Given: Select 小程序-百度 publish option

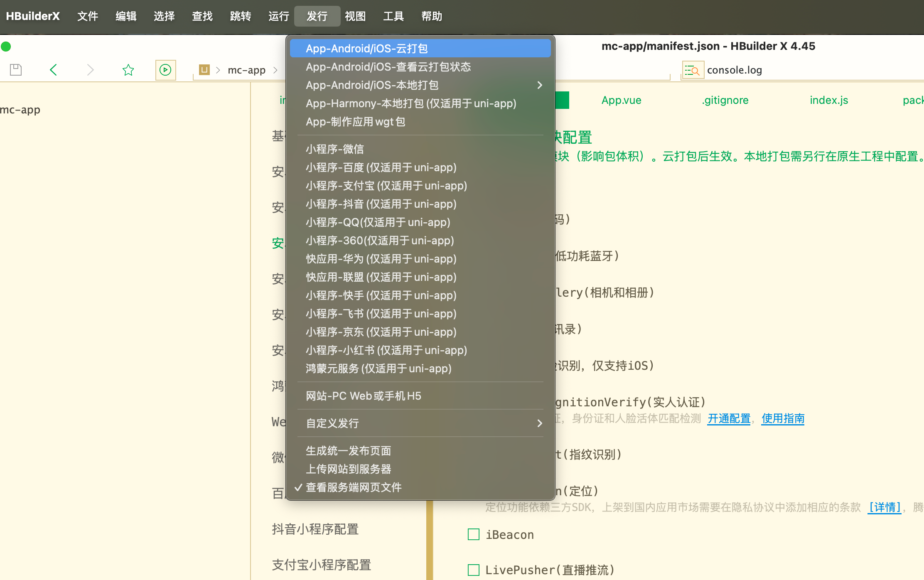Looking at the screenshot, I should click(420, 167).
